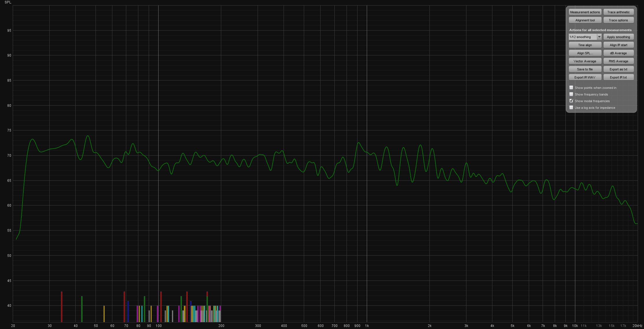Click Vector Average button
644x329 pixels.
585,61
